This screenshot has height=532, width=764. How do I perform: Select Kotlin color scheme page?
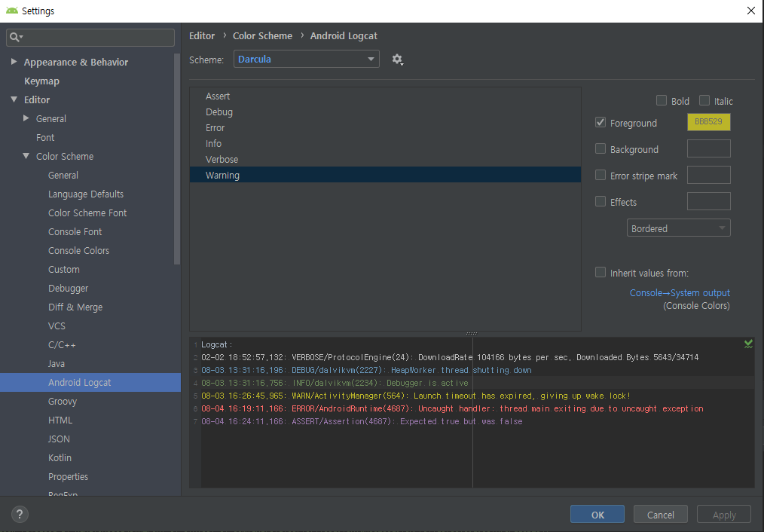(60, 458)
